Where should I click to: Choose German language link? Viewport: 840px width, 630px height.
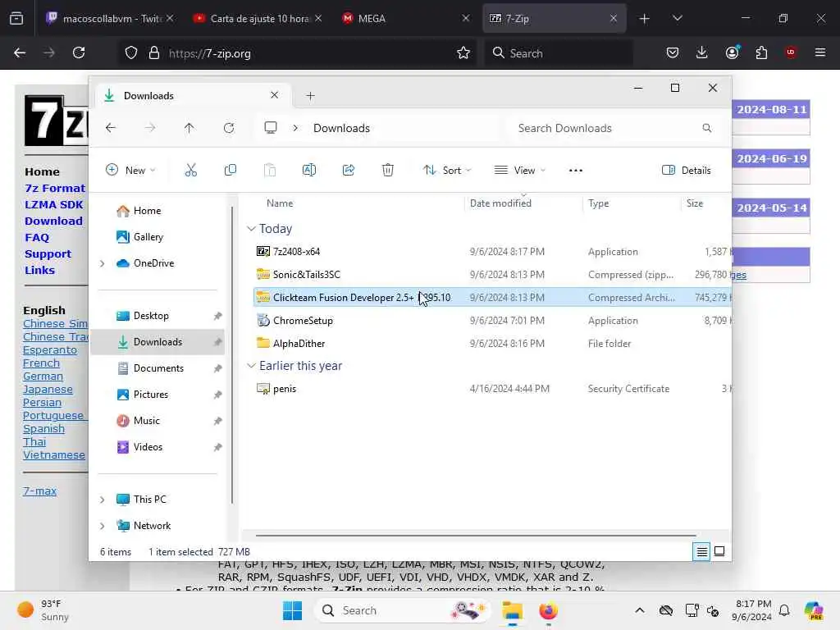(43, 377)
